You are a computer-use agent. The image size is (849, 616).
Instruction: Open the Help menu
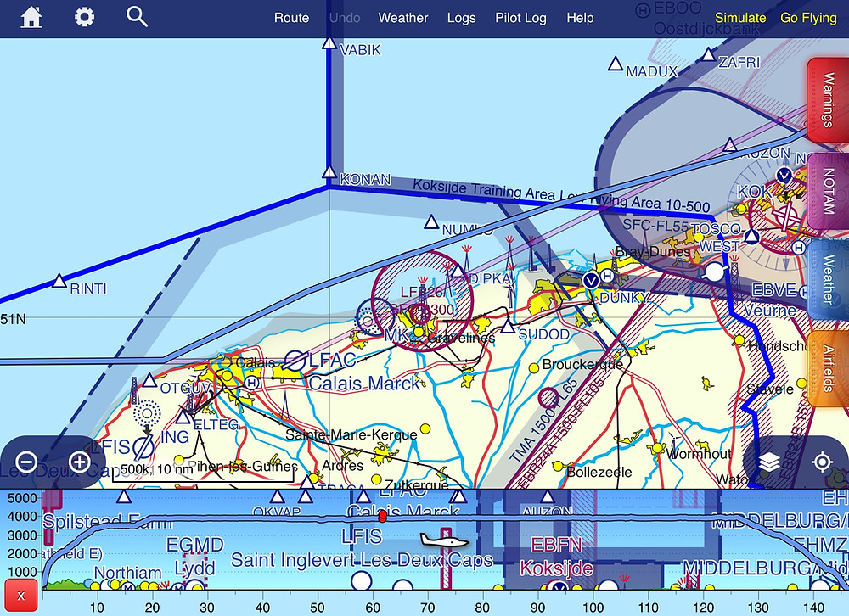[x=580, y=18]
